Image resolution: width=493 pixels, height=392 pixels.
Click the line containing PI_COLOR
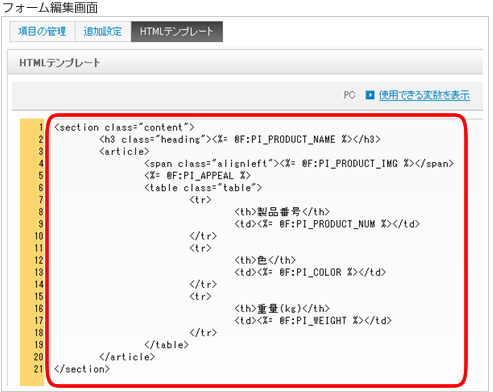(310, 272)
